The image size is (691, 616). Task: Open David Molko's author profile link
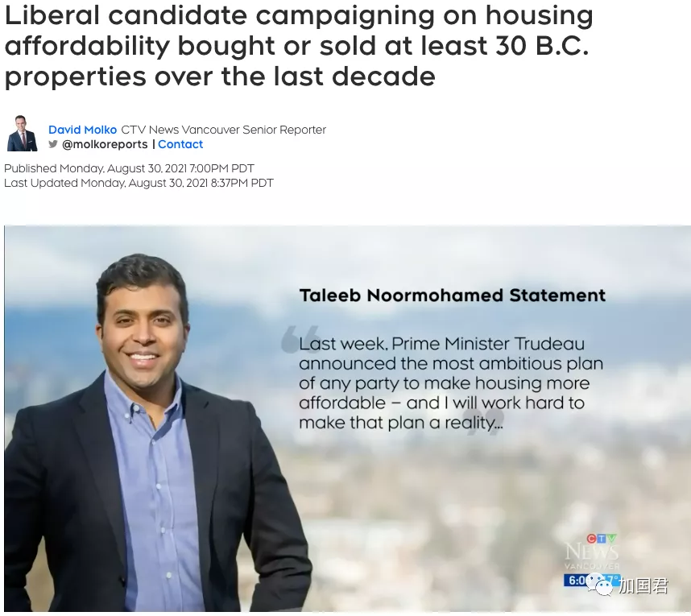82,130
